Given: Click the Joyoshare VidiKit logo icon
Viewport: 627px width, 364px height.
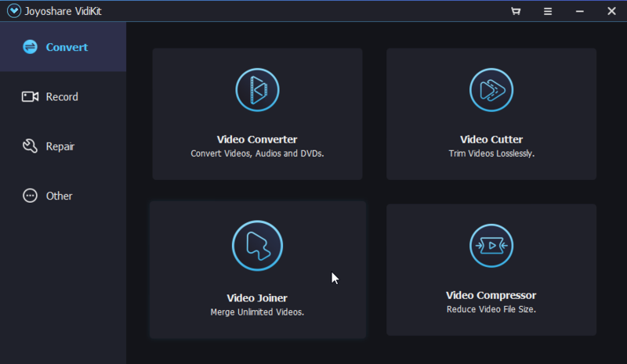Looking at the screenshot, I should [x=14, y=11].
